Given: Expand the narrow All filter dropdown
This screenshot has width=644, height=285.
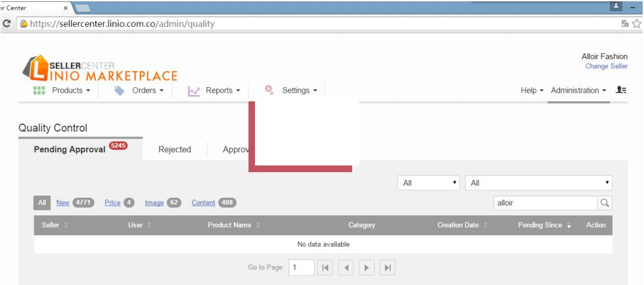Looking at the screenshot, I should click(428, 183).
